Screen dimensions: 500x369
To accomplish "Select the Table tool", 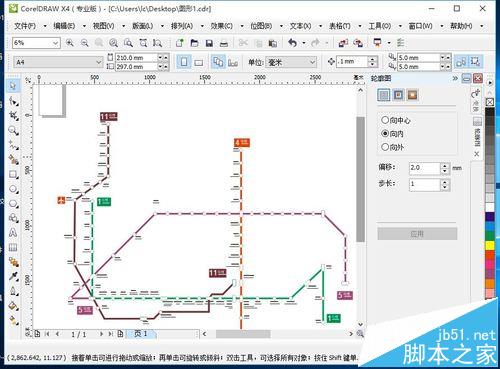I will pos(13,247).
